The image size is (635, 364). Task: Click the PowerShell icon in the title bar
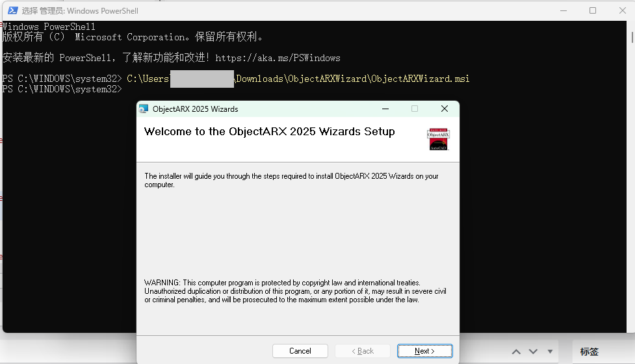[x=12, y=10]
